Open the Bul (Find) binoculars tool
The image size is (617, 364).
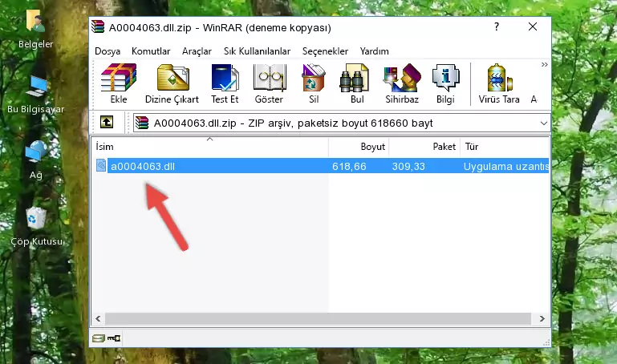click(x=356, y=83)
